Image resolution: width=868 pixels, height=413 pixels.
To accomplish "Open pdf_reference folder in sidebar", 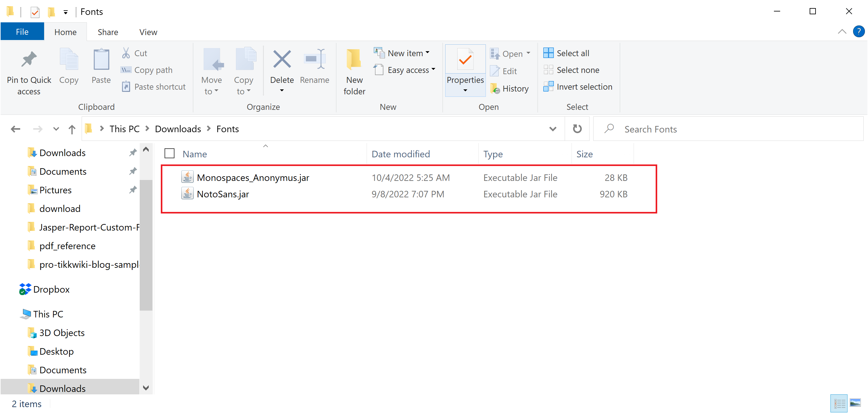I will click(67, 246).
